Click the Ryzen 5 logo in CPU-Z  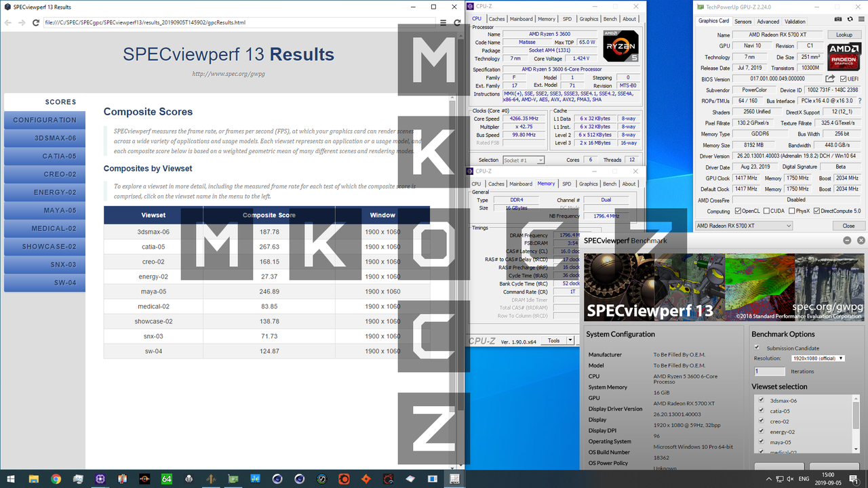click(x=620, y=47)
